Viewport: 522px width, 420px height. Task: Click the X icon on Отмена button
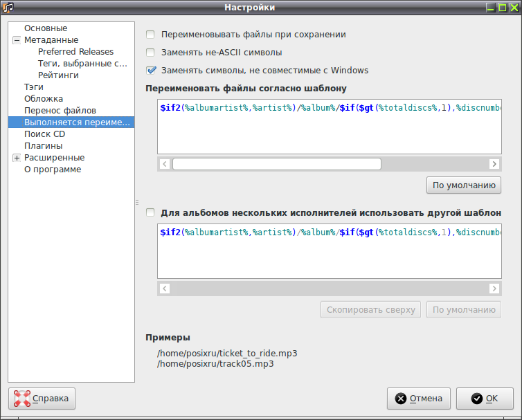pos(401,399)
